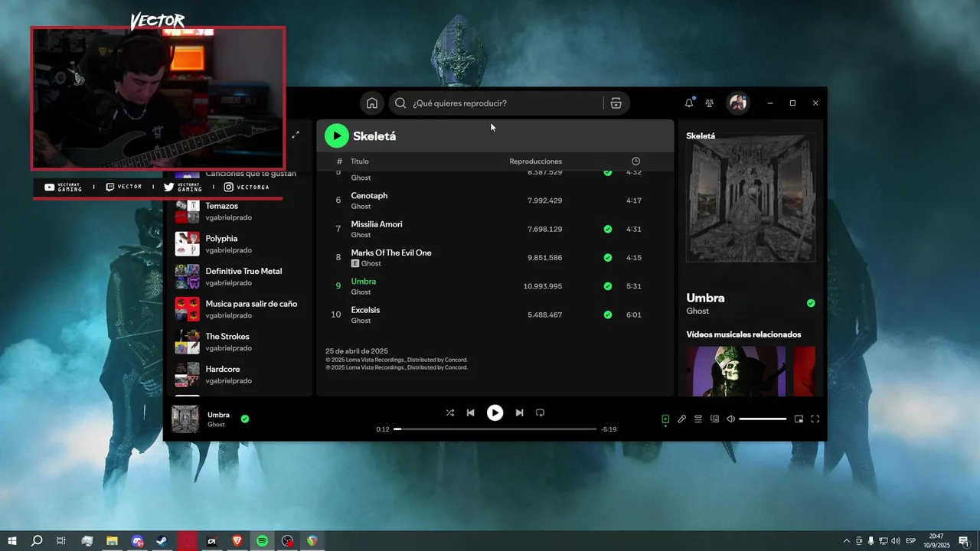The width and height of the screenshot is (980, 551).
Task: Select the track Excelsis
Action: pyautogui.click(x=365, y=310)
